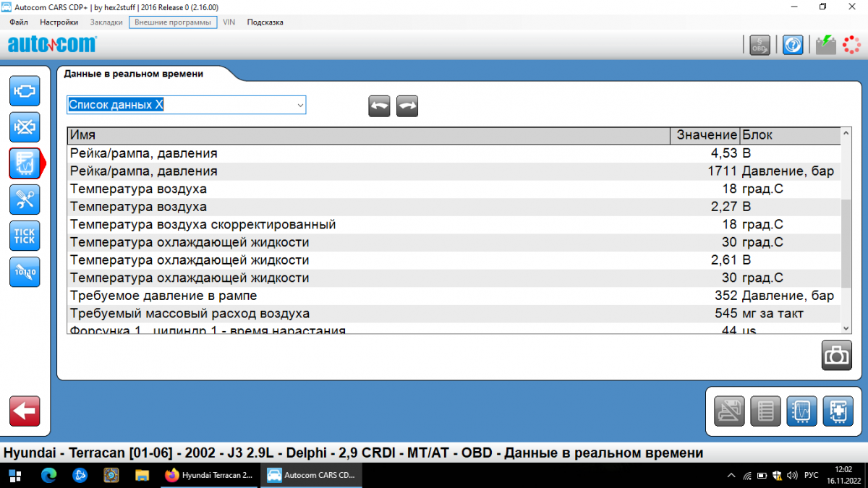The image size is (868, 488).
Task: Open the graph oscilloscope view icon
Action: point(801,411)
